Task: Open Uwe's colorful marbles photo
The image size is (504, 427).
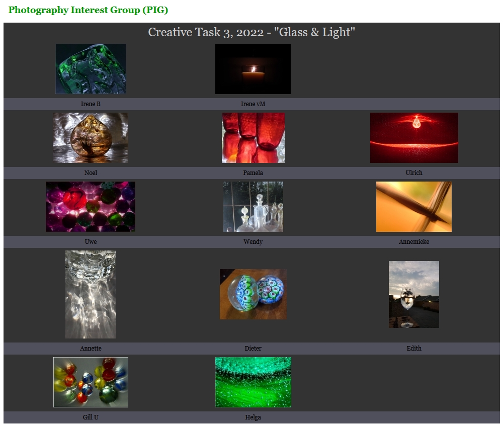Action: [91, 207]
